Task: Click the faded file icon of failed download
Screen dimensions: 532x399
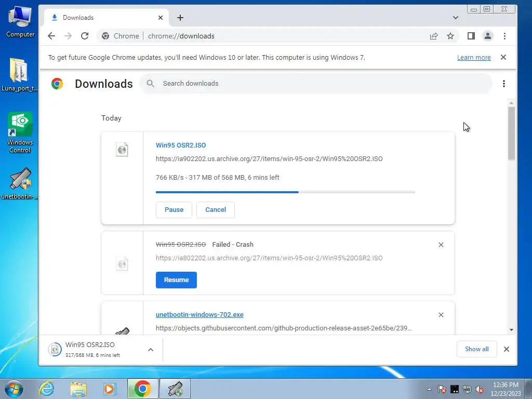Action: point(122,263)
